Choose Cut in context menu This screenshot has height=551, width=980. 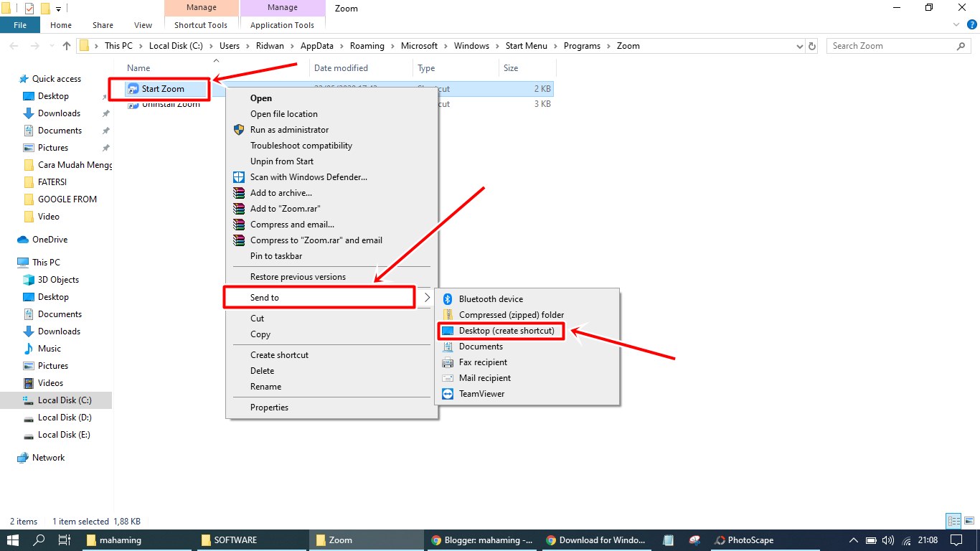tap(257, 319)
